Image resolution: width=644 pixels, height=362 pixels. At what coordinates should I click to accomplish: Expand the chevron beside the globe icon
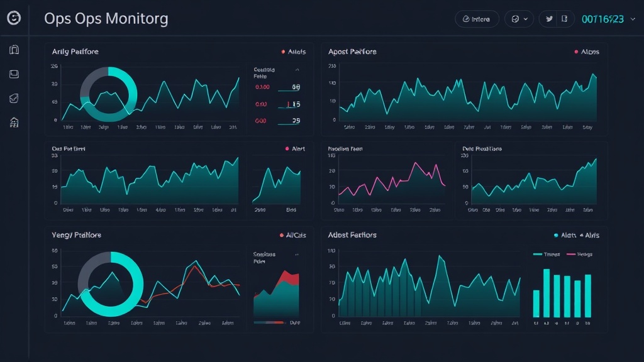[526, 19]
